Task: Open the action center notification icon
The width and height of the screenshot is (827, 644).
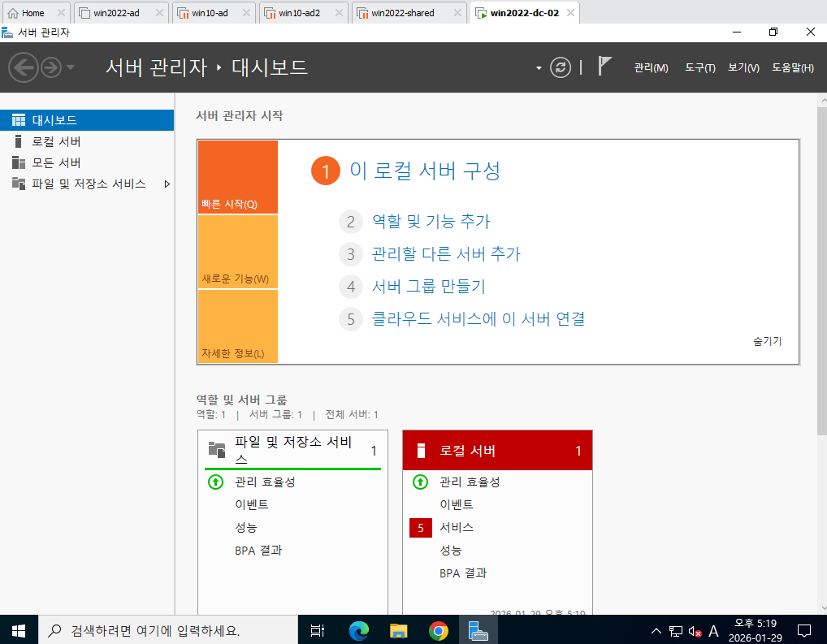Action: (803, 630)
